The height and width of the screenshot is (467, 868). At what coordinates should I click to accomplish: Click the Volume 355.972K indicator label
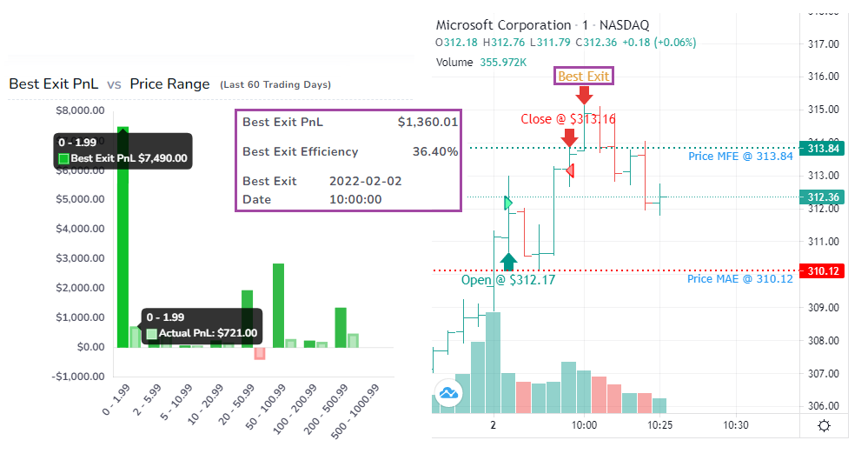481,62
